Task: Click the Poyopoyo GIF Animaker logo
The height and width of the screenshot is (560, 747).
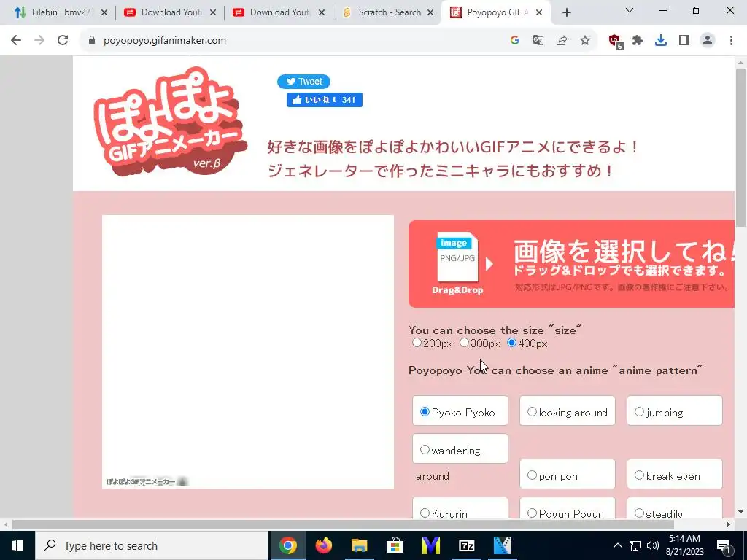Action: point(171,122)
